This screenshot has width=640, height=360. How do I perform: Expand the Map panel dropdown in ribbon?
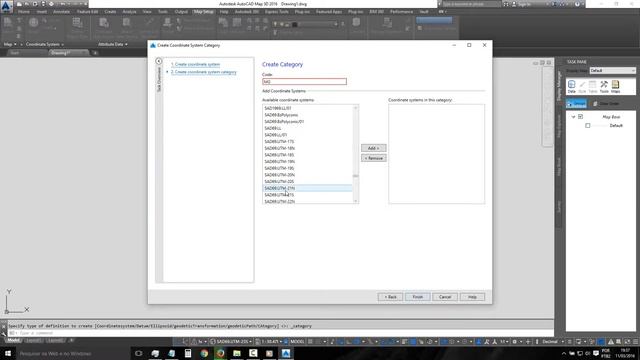tap(10, 44)
